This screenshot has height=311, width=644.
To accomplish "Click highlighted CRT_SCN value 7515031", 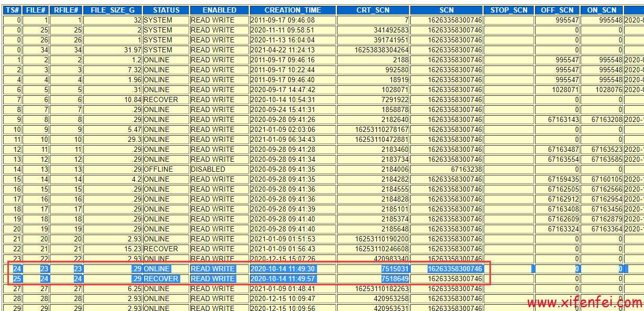I will point(395,269).
